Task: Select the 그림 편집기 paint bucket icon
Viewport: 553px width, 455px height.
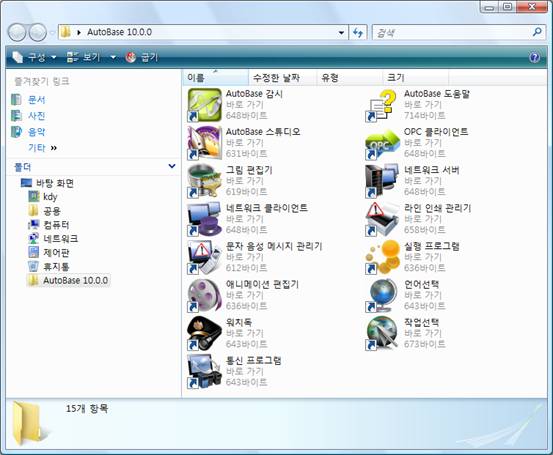Action: point(204,181)
